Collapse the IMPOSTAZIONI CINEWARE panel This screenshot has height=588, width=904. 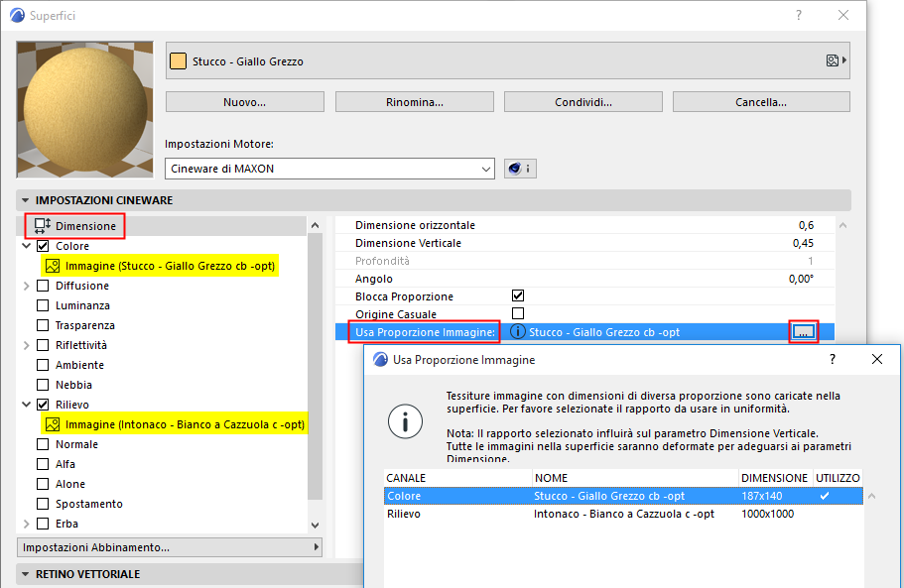click(26, 200)
